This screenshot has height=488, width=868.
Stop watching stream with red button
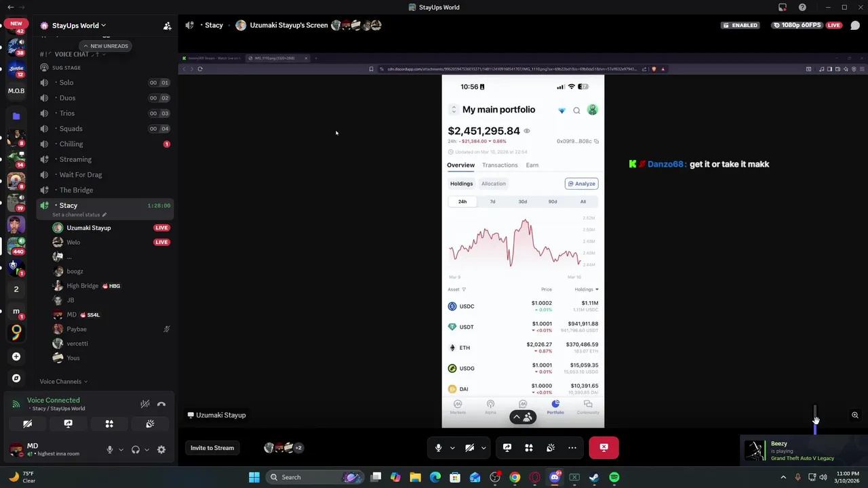pos(604,447)
